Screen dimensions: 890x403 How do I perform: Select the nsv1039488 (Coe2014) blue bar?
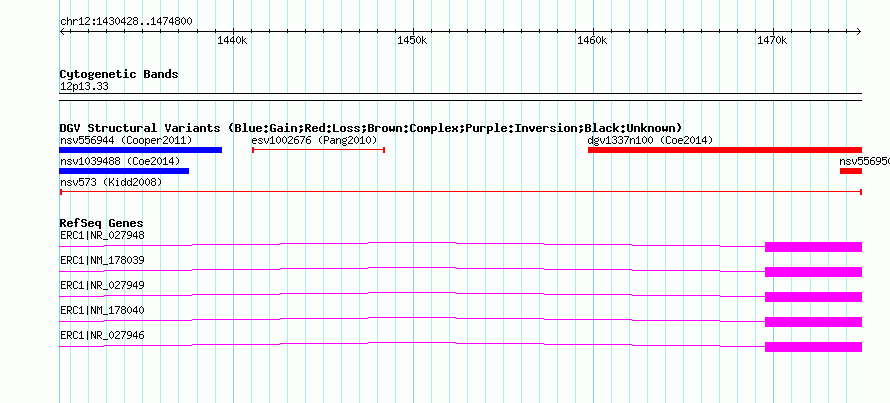124,171
